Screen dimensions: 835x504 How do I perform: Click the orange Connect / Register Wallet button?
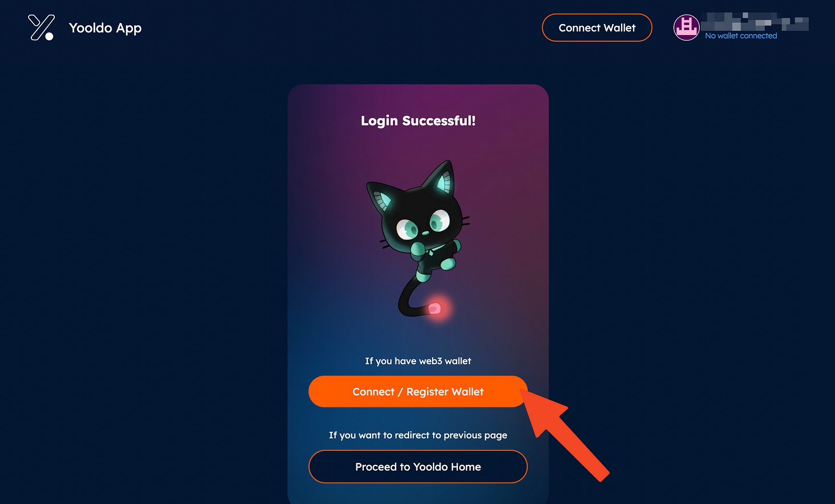(x=418, y=391)
